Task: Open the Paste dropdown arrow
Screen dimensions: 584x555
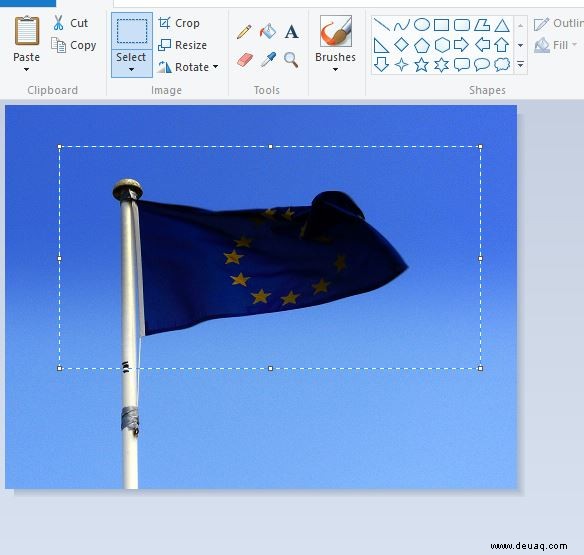Action: [26, 70]
